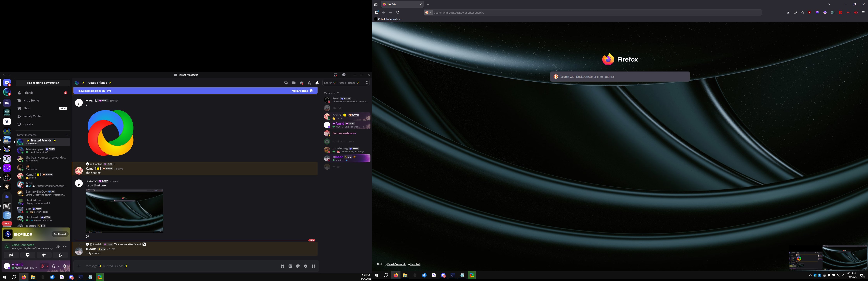Open the Nitro Home menu item
868x281 pixels.
(x=31, y=100)
